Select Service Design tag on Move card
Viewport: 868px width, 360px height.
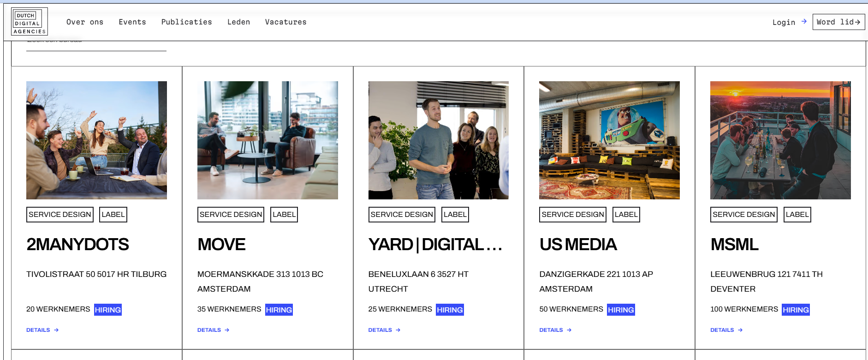click(231, 215)
